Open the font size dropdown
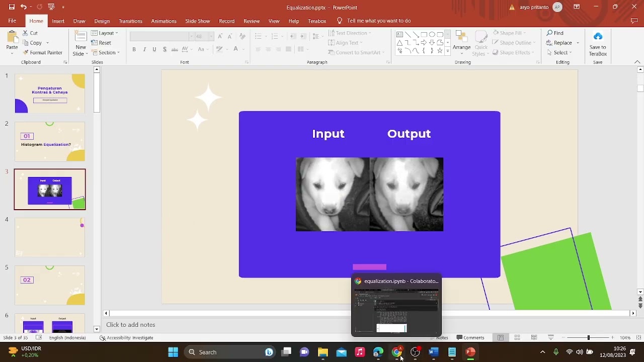 click(x=211, y=36)
